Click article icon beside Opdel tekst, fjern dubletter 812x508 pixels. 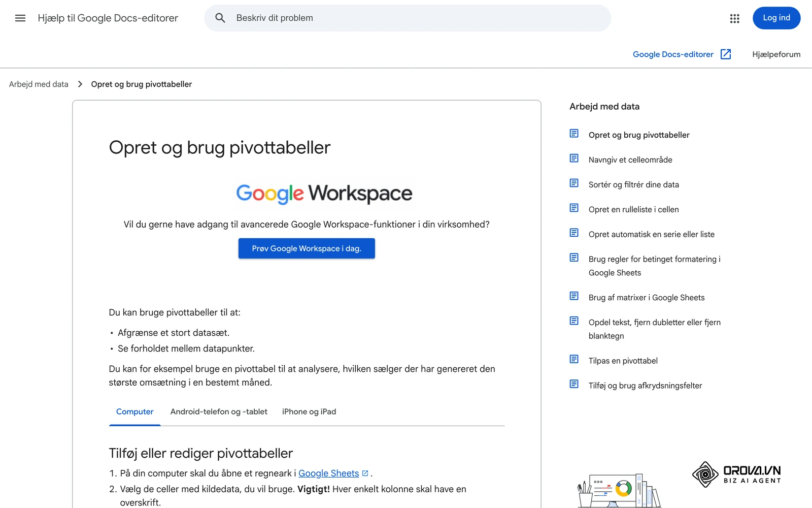click(574, 321)
